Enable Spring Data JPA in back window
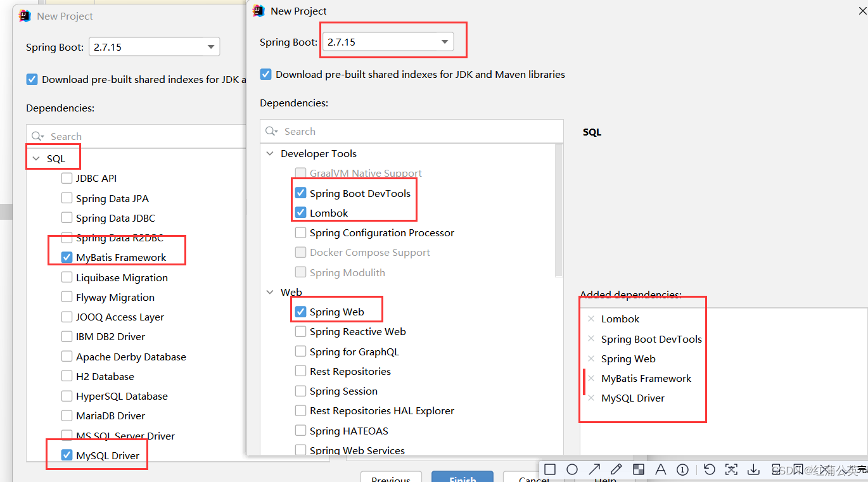Screen dimensions: 868x482 coord(67,198)
